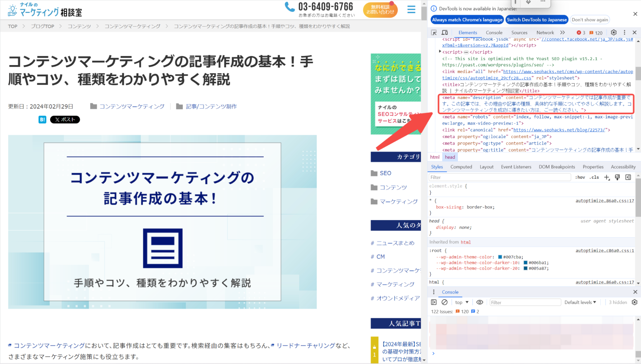641x364 pixels.
Task: Click the #005a87 color swatch
Action: click(525, 268)
